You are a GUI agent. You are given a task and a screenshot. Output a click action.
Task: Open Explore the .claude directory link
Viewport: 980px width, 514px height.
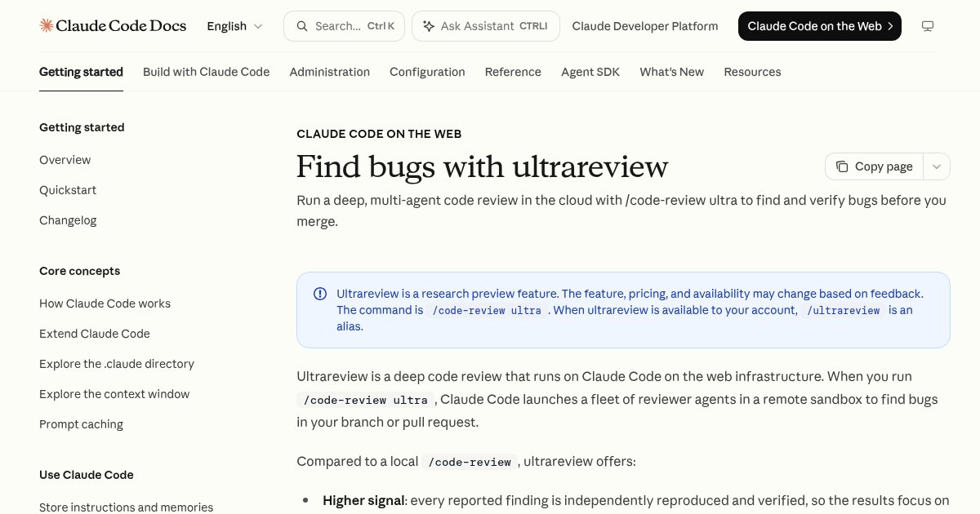[117, 364]
